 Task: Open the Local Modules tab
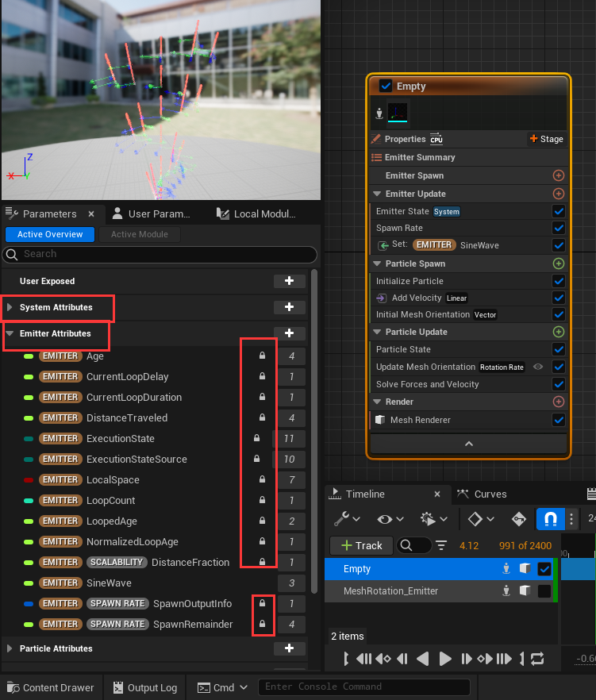pos(266,213)
